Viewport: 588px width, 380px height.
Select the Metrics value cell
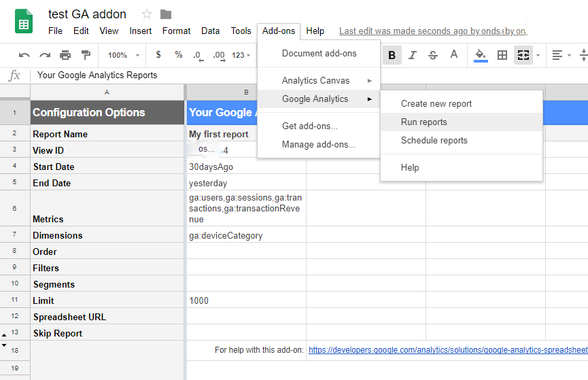pyautogui.click(x=246, y=208)
